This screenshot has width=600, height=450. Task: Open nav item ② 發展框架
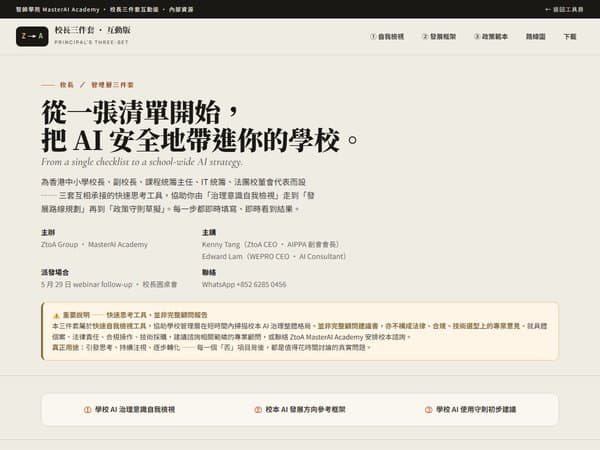pos(439,37)
